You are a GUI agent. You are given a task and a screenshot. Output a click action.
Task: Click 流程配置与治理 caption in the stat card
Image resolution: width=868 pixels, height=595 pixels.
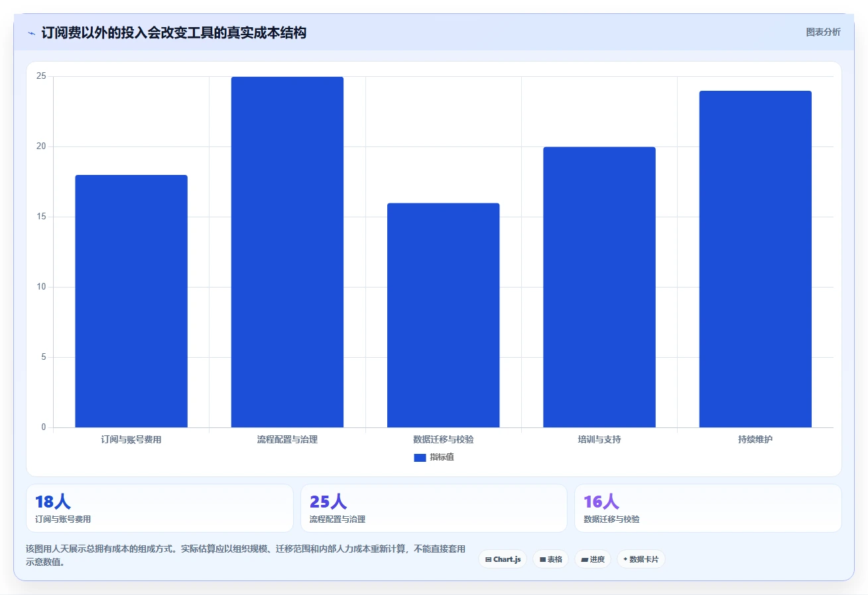click(x=338, y=519)
